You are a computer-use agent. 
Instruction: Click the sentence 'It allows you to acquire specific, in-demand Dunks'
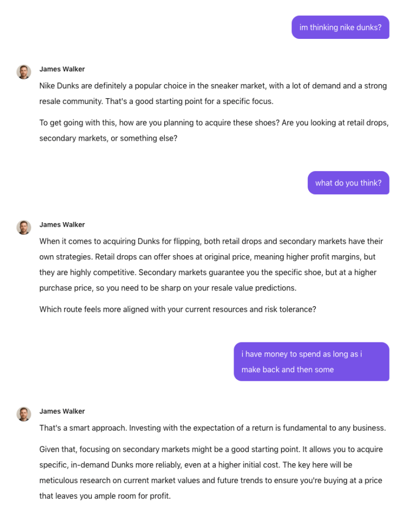(x=157, y=465)
